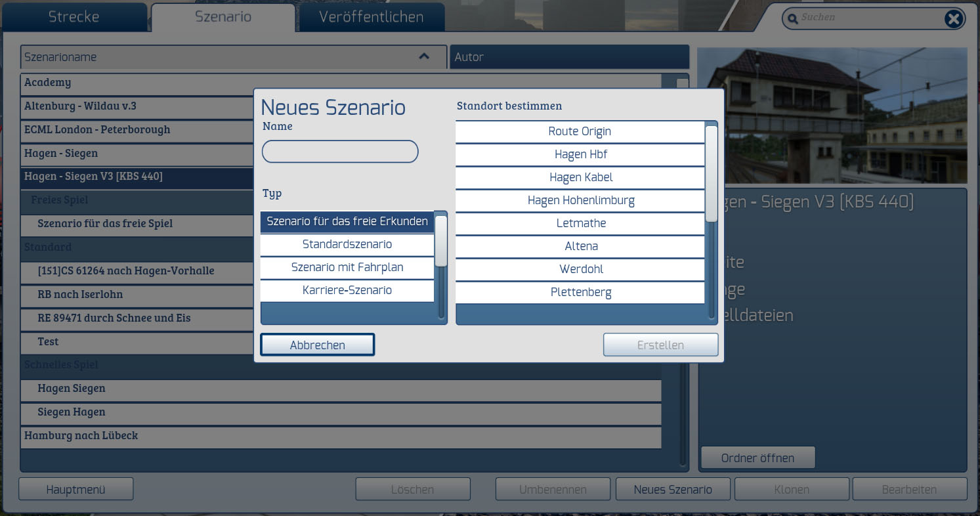Toggle sort arrow in Szenarioname header
Image resolution: width=980 pixels, height=516 pixels.
pyautogui.click(x=424, y=56)
